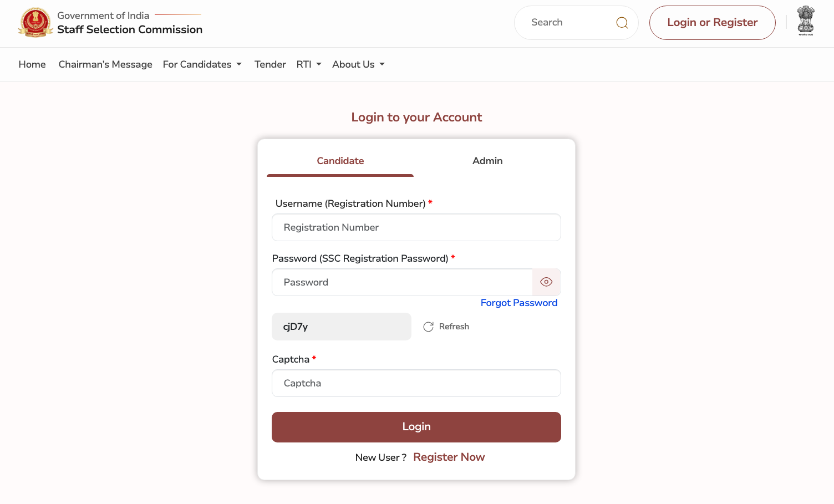Open the Chairman's Message page
The image size is (834, 504).
pyautogui.click(x=105, y=64)
